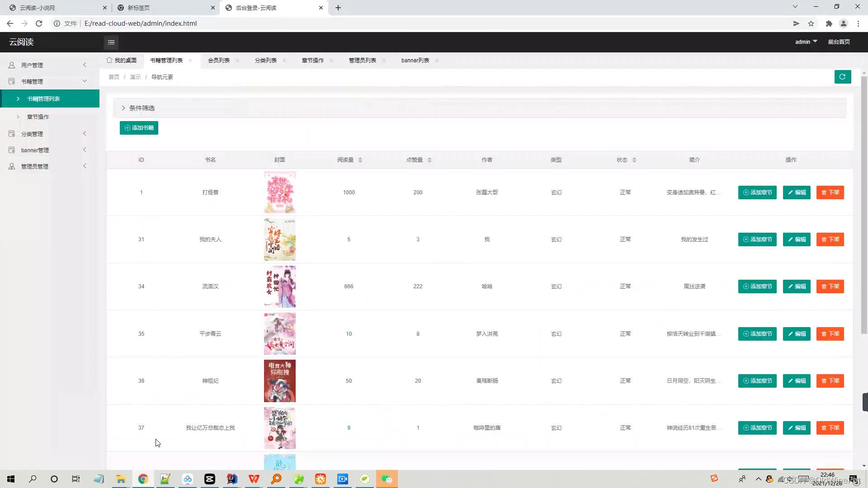Switch to the 会员列表 tab

tap(219, 60)
